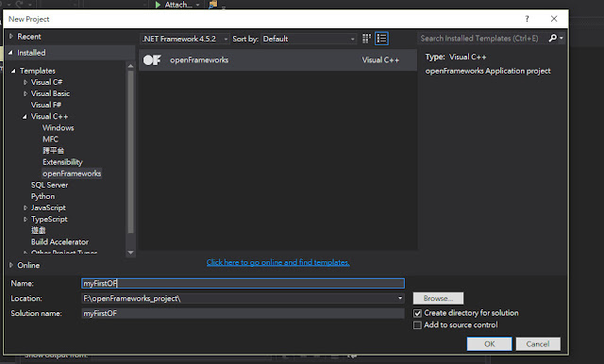
Task: Click the tree scrollbar up arrow
Action: (x=130, y=66)
